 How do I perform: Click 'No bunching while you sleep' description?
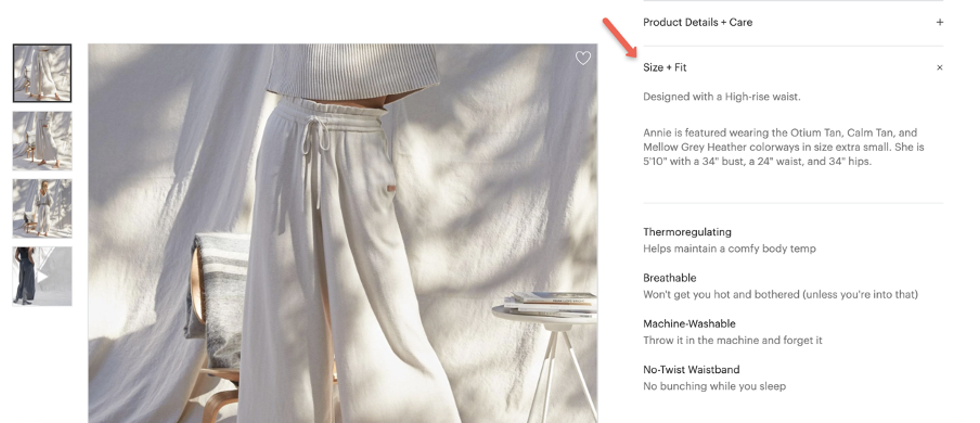715,386
